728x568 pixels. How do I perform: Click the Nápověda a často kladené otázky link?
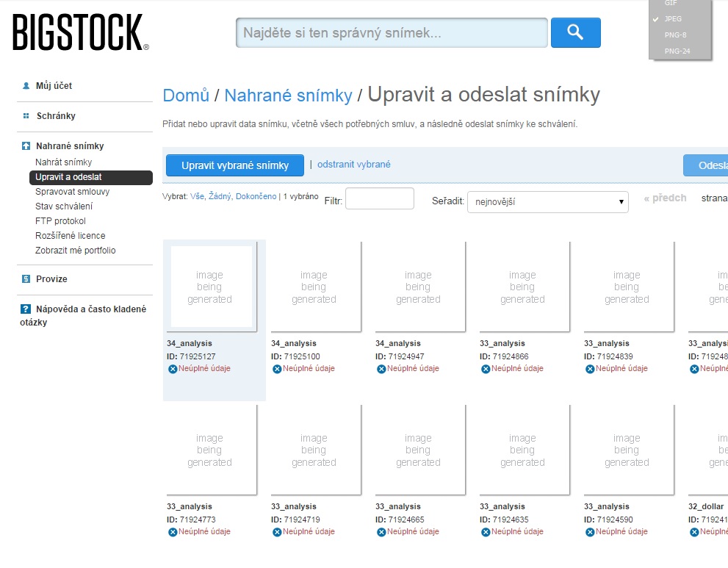pyautogui.click(x=83, y=315)
